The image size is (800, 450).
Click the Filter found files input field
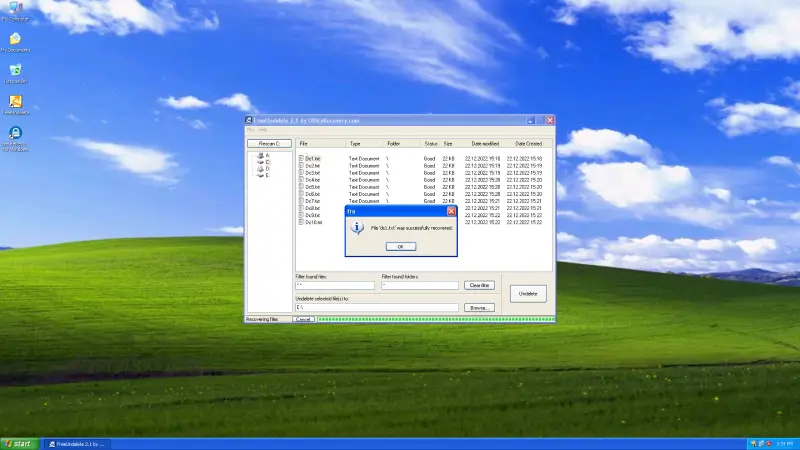(335, 285)
